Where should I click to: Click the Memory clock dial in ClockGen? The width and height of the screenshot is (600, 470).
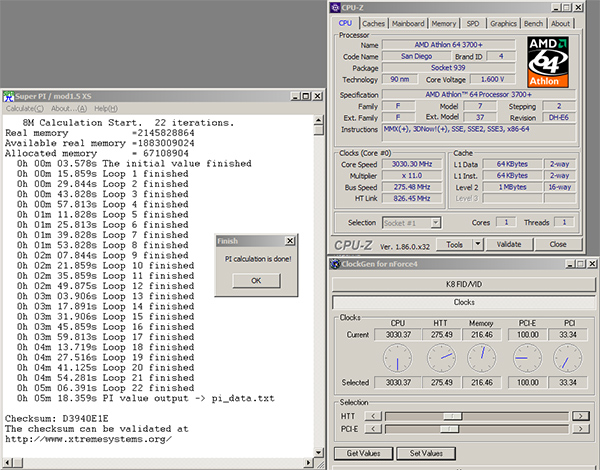coord(482,358)
